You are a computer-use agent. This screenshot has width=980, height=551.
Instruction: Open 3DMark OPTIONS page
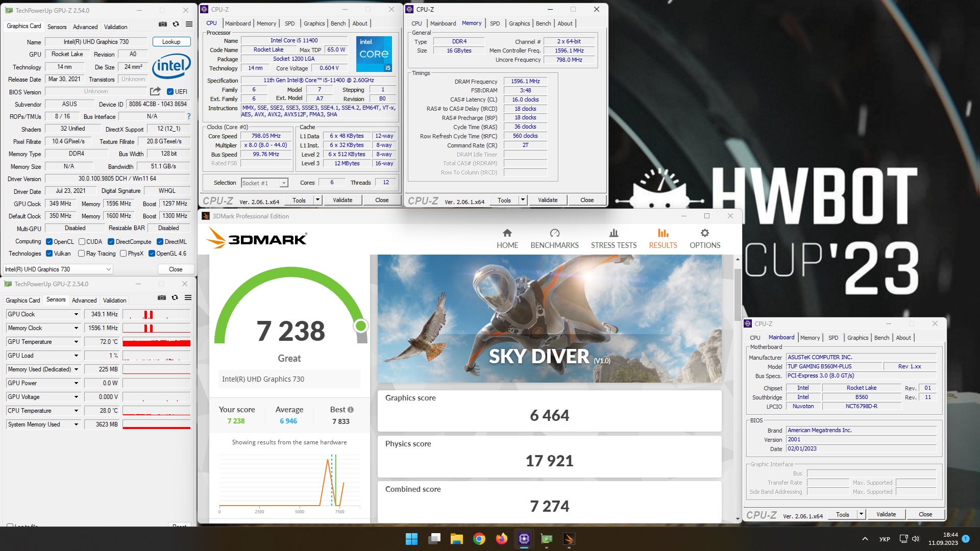705,239
